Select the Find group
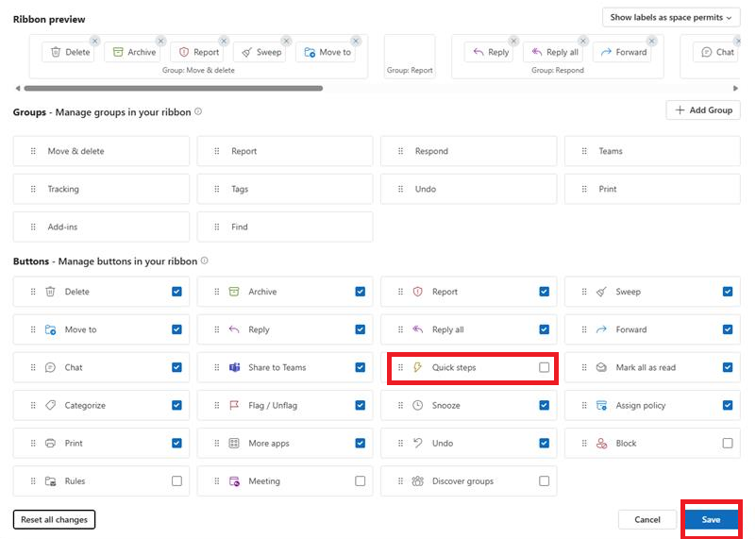This screenshot has width=756, height=539. click(x=285, y=227)
